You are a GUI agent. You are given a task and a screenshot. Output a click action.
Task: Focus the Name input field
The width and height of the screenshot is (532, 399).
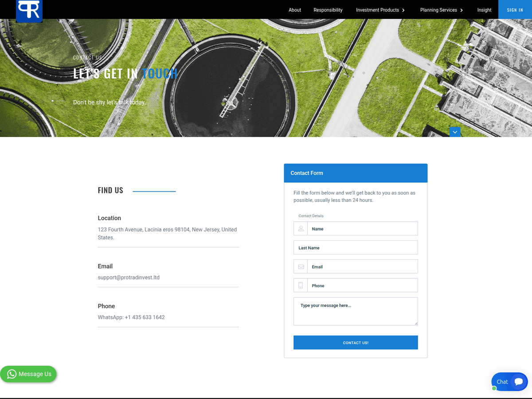(362, 229)
